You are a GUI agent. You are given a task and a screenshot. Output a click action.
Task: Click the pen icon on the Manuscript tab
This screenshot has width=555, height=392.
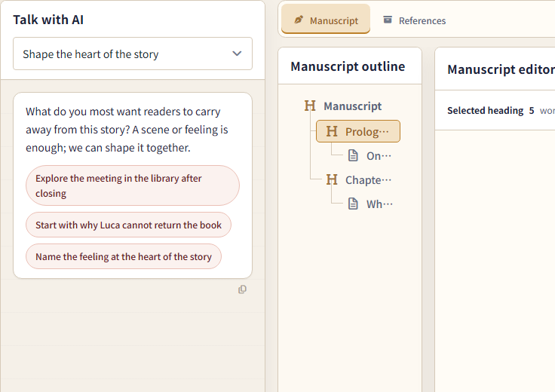299,20
